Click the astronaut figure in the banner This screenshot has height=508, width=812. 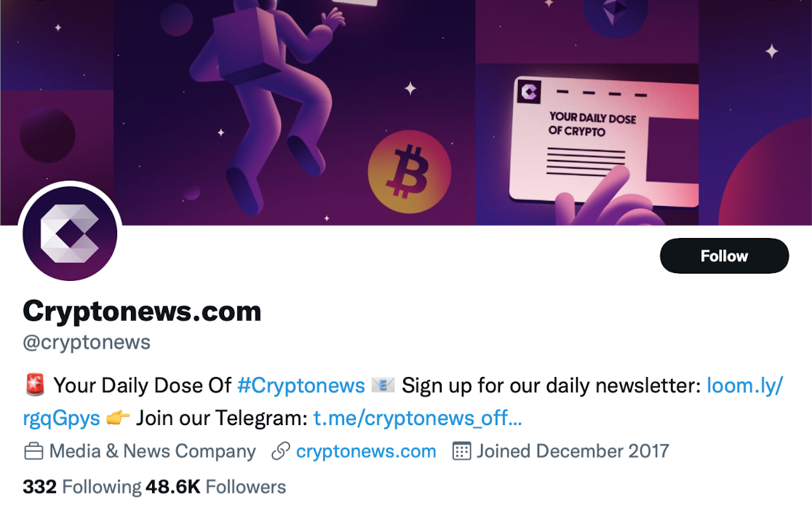tap(262, 95)
